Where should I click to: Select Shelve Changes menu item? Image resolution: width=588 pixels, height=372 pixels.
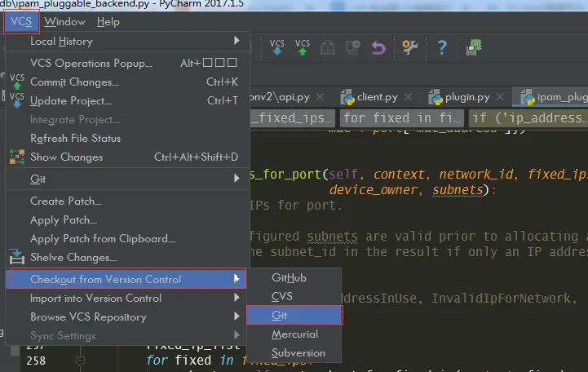(127, 257)
